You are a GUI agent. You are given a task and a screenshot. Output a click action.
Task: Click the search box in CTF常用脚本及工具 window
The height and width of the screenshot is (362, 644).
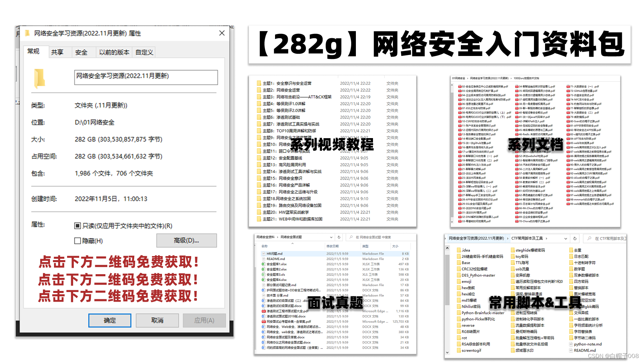tap(605, 238)
